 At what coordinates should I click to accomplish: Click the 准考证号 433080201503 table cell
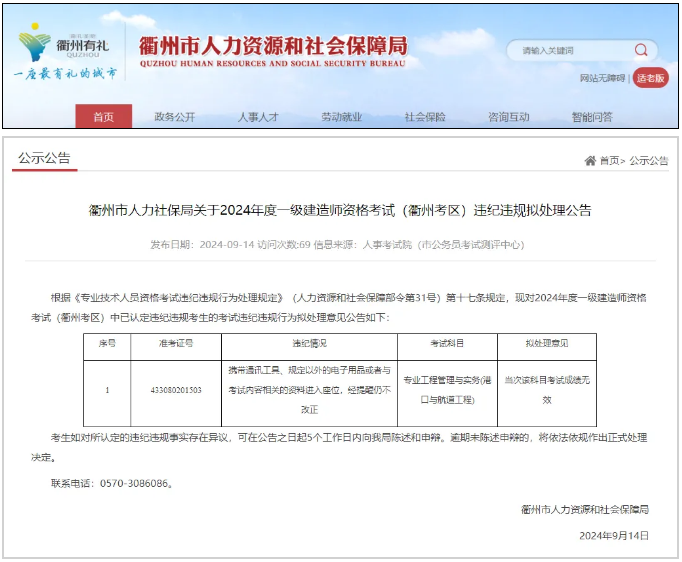click(x=175, y=389)
